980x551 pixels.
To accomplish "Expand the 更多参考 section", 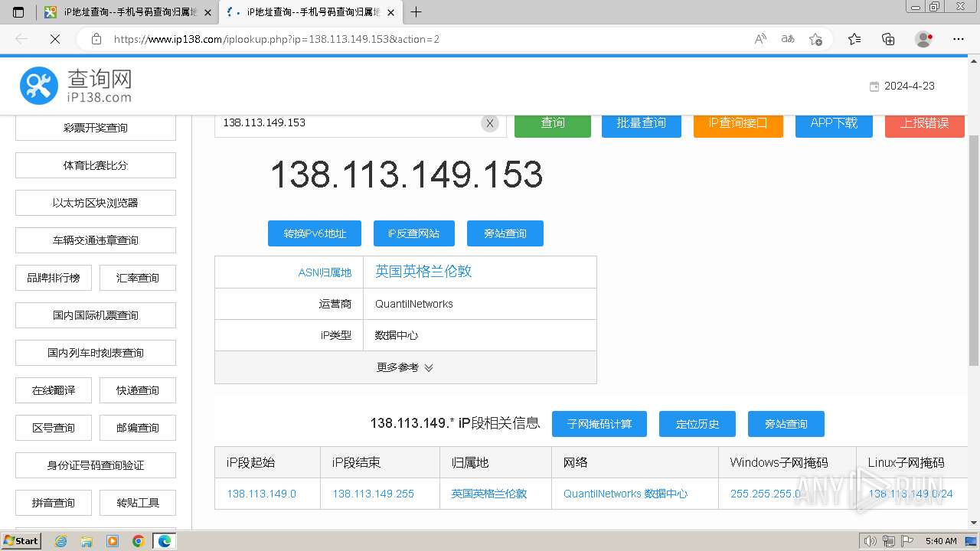I will point(406,367).
